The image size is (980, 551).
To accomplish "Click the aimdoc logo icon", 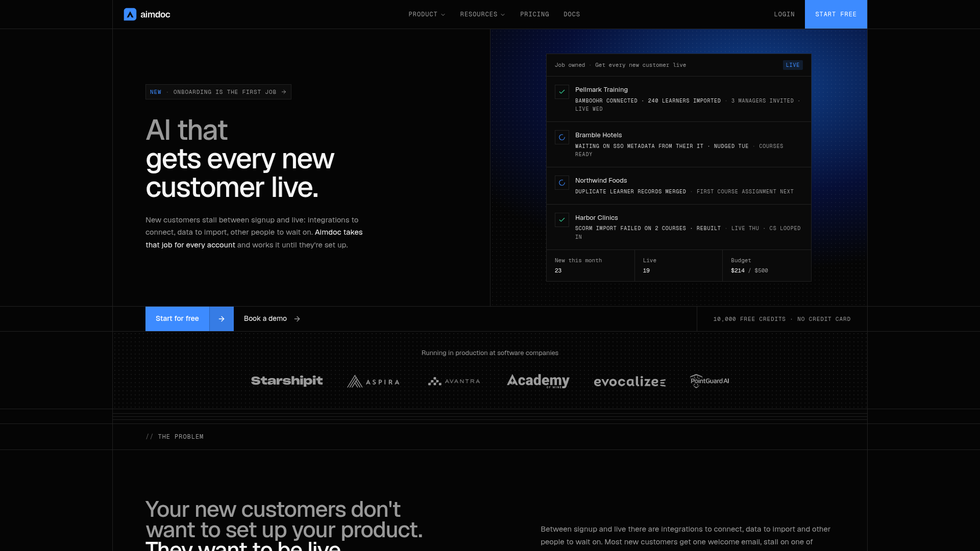I will 130,14.
